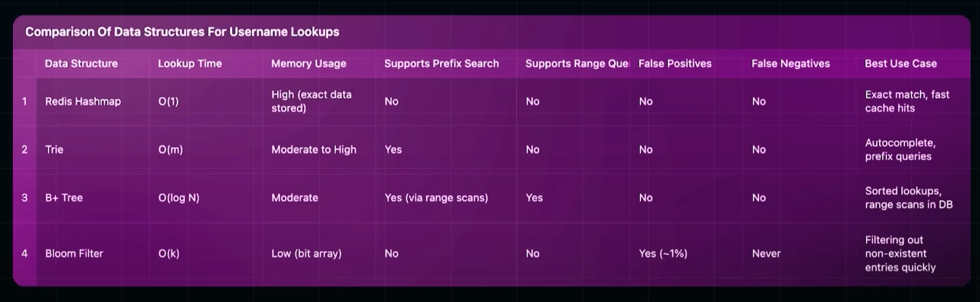Select the Bloom Filter cell
The image size is (980, 302).
(74, 254)
